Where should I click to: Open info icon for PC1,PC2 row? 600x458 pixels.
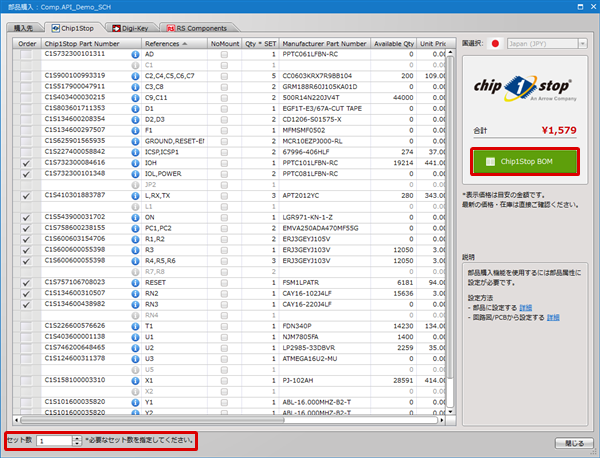tap(135, 228)
